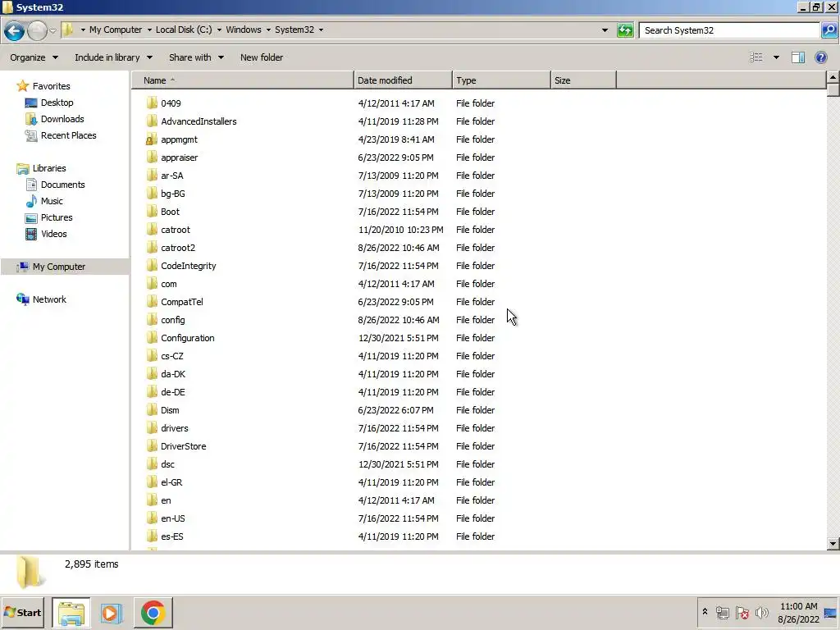Image resolution: width=840 pixels, height=630 pixels.
Task: Select the Dism folder name
Action: click(170, 410)
